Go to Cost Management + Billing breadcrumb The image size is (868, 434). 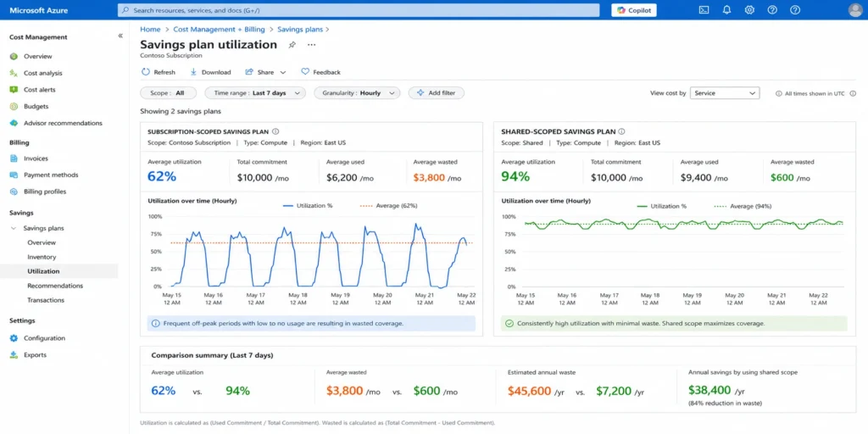click(220, 30)
